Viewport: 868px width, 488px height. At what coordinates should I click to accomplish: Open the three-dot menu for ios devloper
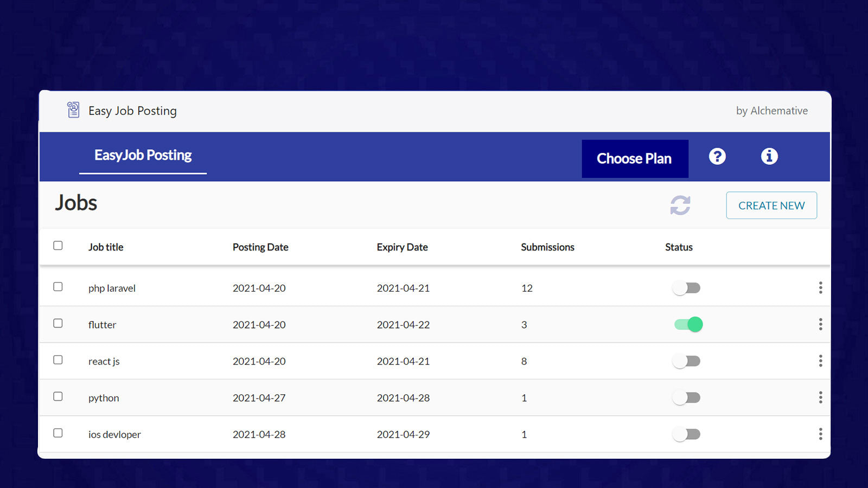pyautogui.click(x=820, y=434)
